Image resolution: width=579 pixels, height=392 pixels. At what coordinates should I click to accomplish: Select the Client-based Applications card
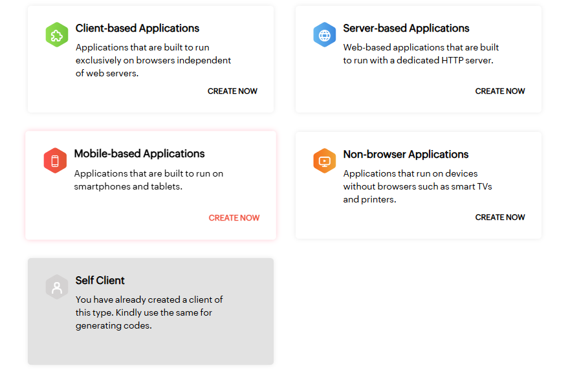click(150, 59)
